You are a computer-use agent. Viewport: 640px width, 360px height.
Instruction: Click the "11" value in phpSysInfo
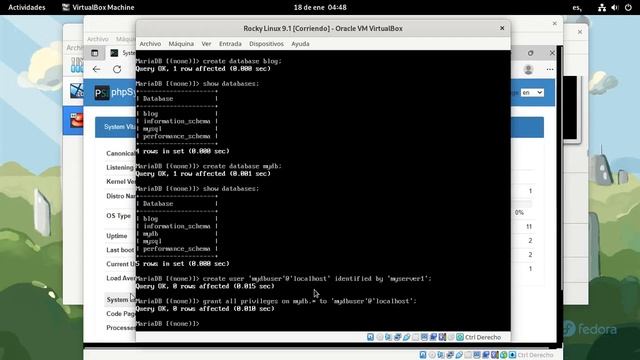coord(529,227)
